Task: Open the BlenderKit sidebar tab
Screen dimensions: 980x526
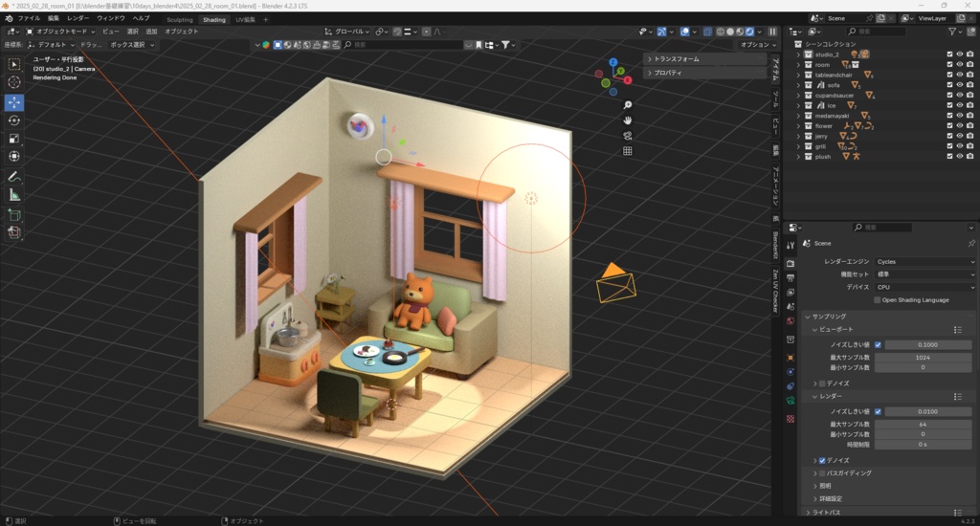Action: point(775,245)
